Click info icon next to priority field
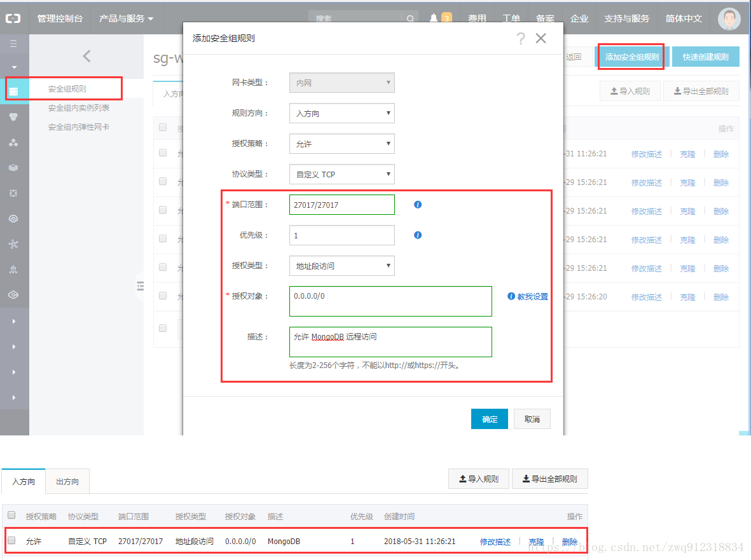751x560 pixels. pyautogui.click(x=418, y=235)
